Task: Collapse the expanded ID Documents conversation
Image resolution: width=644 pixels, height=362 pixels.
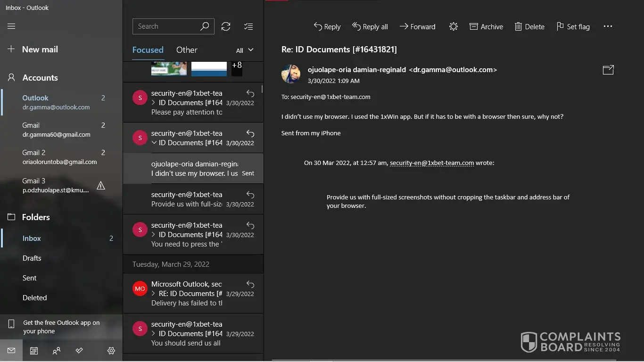Action: (x=154, y=143)
